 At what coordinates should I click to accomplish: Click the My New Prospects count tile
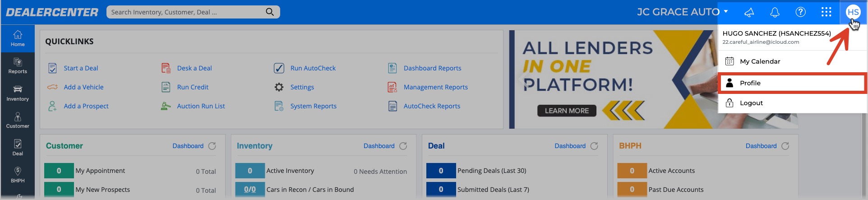tap(59, 189)
